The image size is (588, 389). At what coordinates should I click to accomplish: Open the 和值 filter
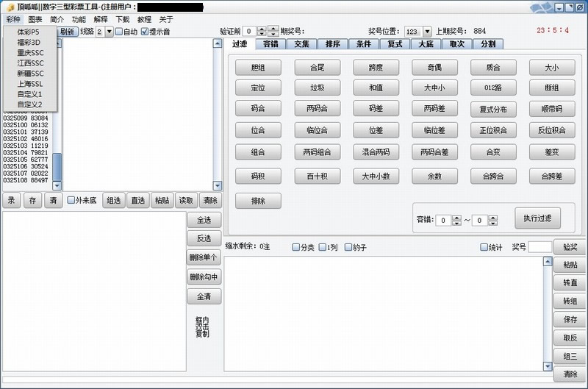[x=375, y=88]
